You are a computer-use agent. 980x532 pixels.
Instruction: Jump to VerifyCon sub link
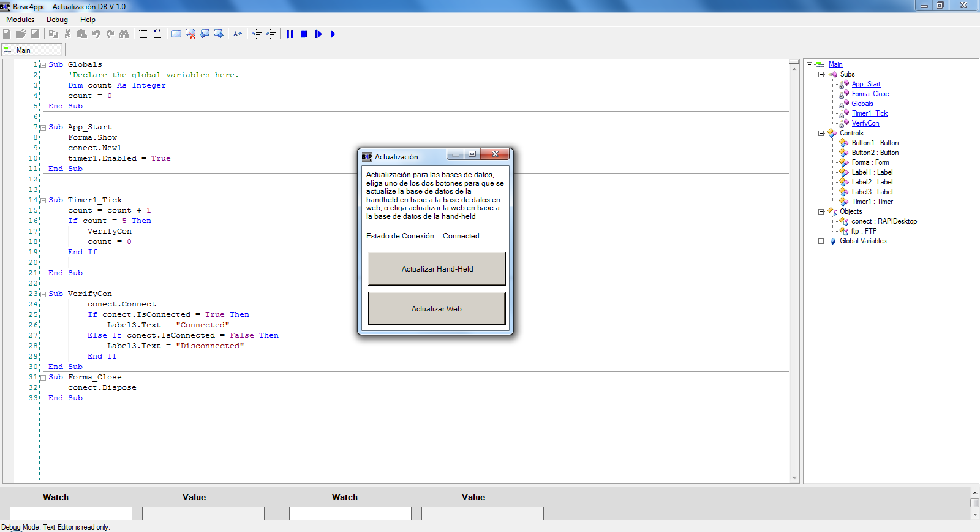[865, 123]
